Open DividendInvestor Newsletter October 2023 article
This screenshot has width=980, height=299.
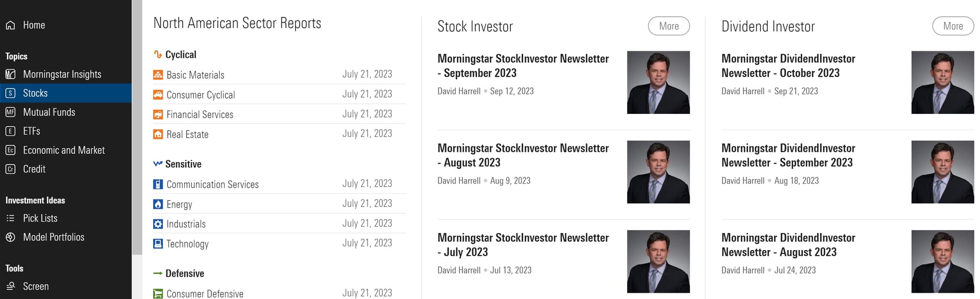click(x=789, y=66)
